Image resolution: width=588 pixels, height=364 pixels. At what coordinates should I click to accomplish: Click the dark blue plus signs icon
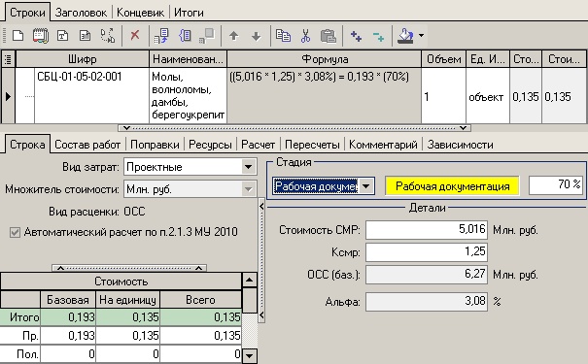click(x=356, y=36)
